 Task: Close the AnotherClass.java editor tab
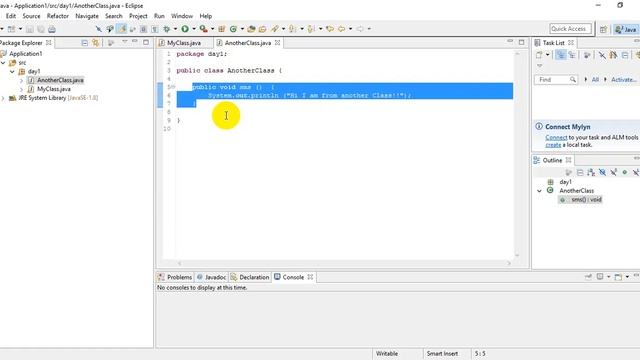278,42
